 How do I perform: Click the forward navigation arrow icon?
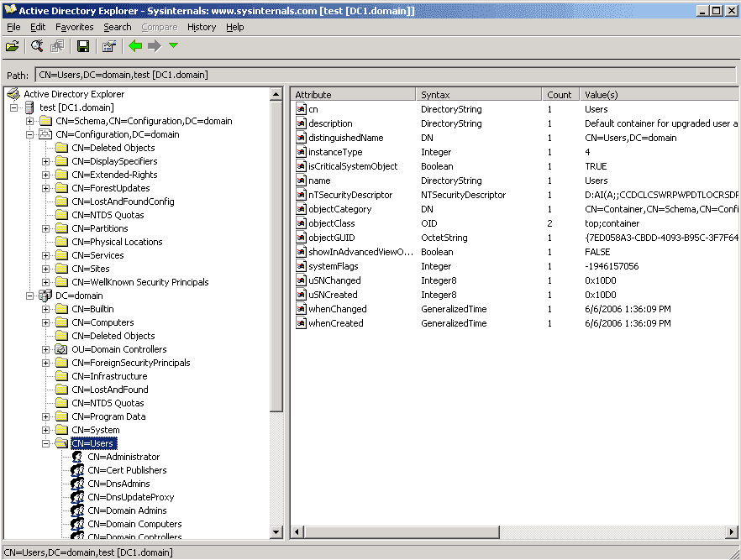pos(154,46)
